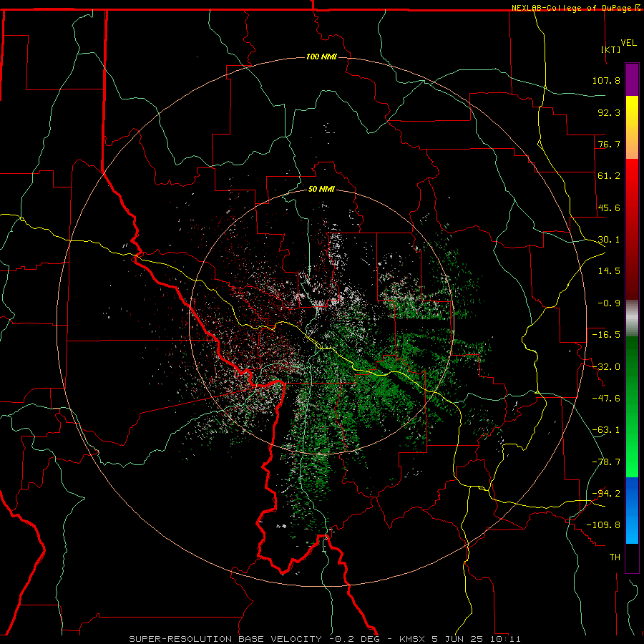The width and height of the screenshot is (644, 644).
Task: Click the 76.7 velocity scale value
Action: [609, 144]
